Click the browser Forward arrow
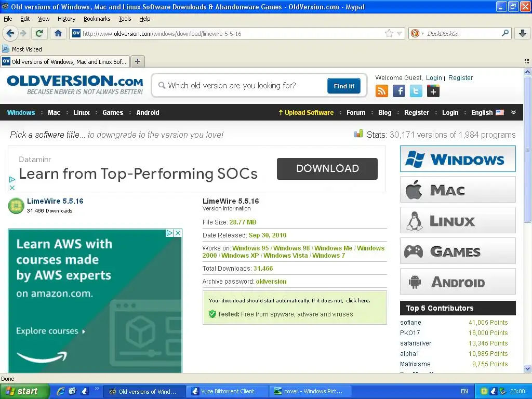 23,33
